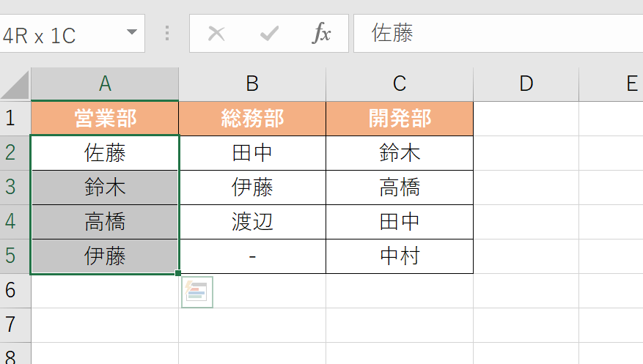
Task: Select column A header
Action: pos(105,84)
